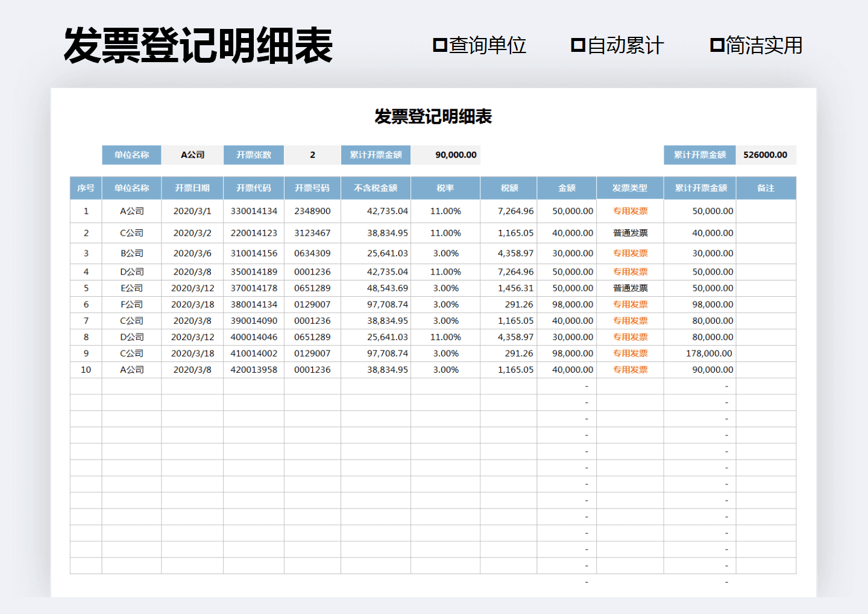Check the 查询单位 checkbox
Viewport: 868px width, 614px height.
click(x=439, y=44)
